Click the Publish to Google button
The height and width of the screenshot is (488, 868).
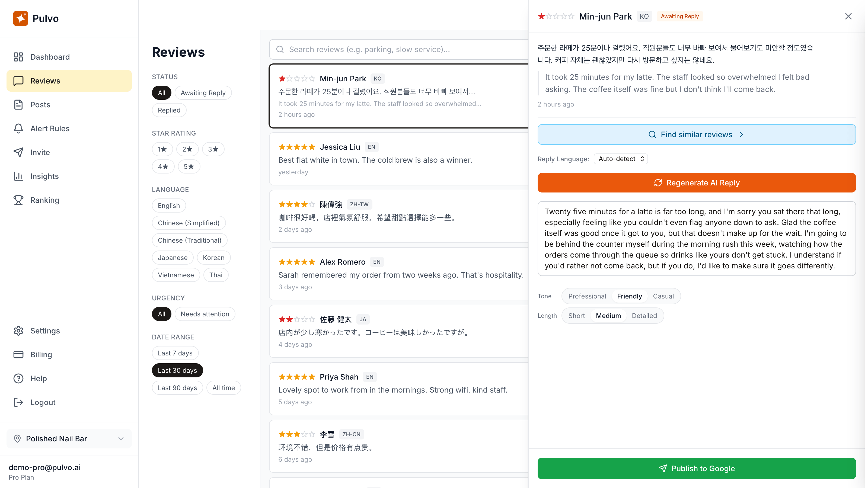tap(697, 468)
